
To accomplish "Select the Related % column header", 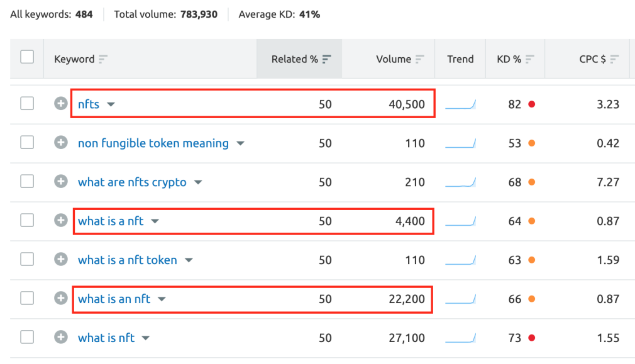I will point(296,58).
